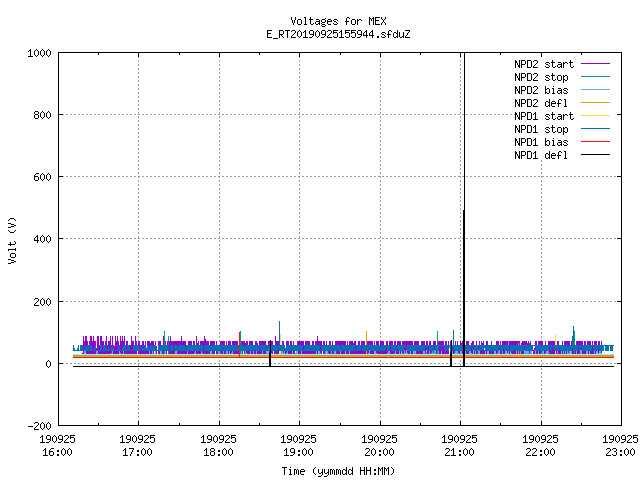
Task: Click the x-axis tick label 22:00
Action: coord(540,453)
